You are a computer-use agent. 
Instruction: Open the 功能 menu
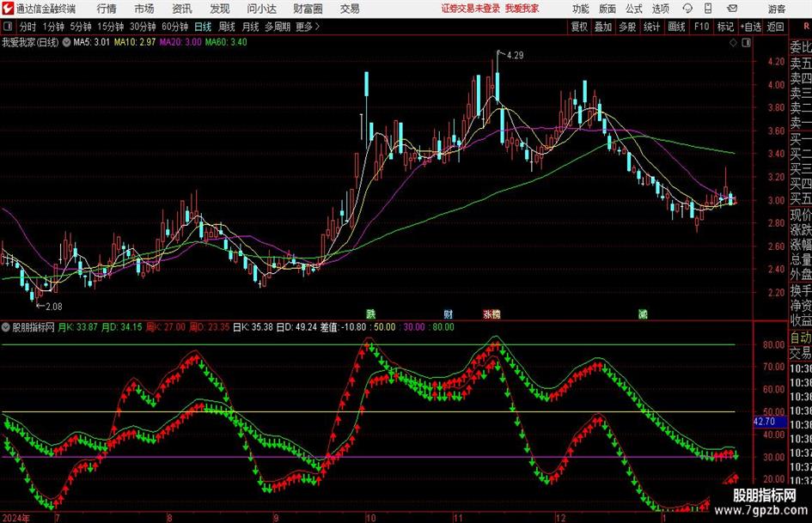(581, 9)
